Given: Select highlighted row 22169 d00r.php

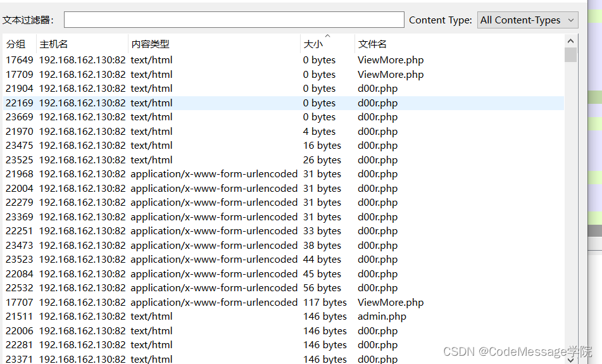Looking at the screenshot, I should coord(284,103).
